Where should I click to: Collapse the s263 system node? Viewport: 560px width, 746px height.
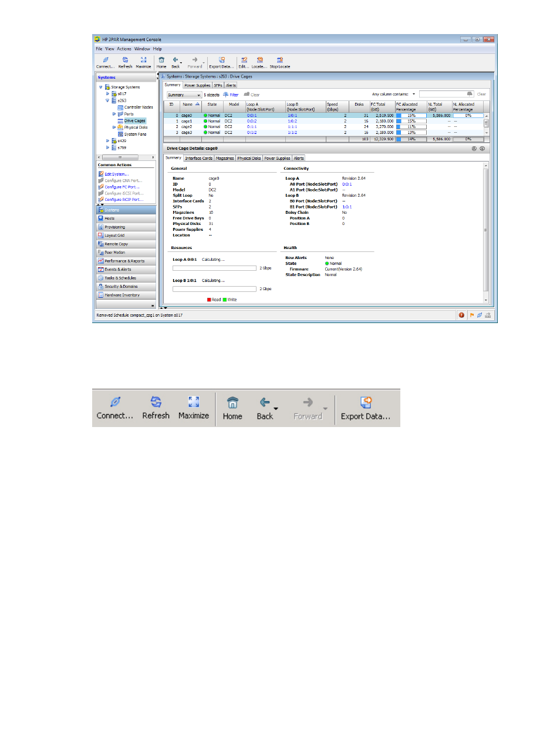pyautogui.click(x=107, y=100)
